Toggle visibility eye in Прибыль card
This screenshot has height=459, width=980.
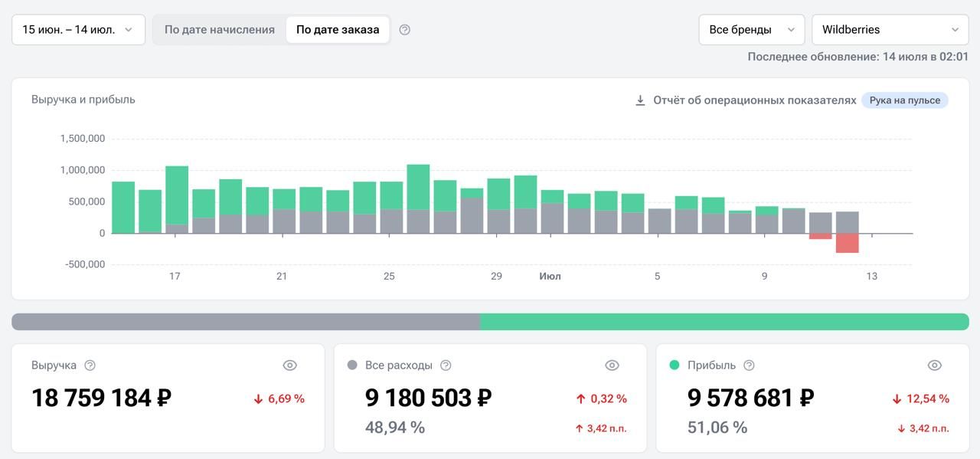click(934, 366)
